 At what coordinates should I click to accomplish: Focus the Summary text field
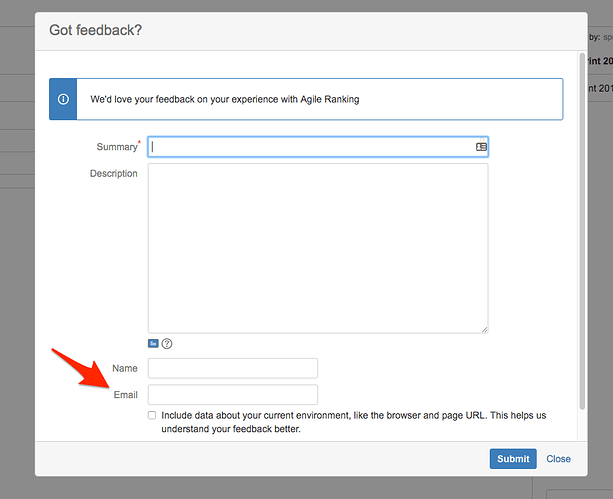pos(310,147)
